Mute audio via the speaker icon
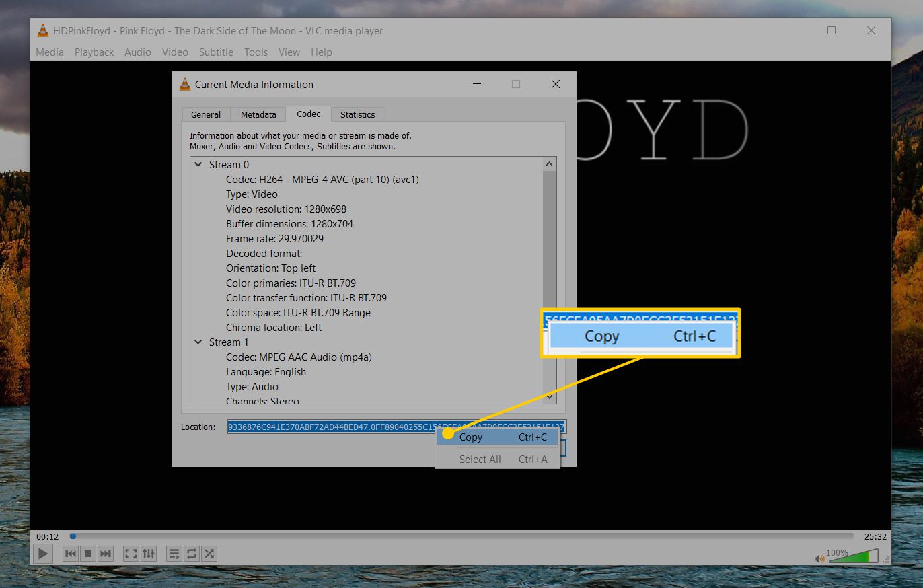Image resolution: width=923 pixels, height=588 pixels. click(819, 558)
